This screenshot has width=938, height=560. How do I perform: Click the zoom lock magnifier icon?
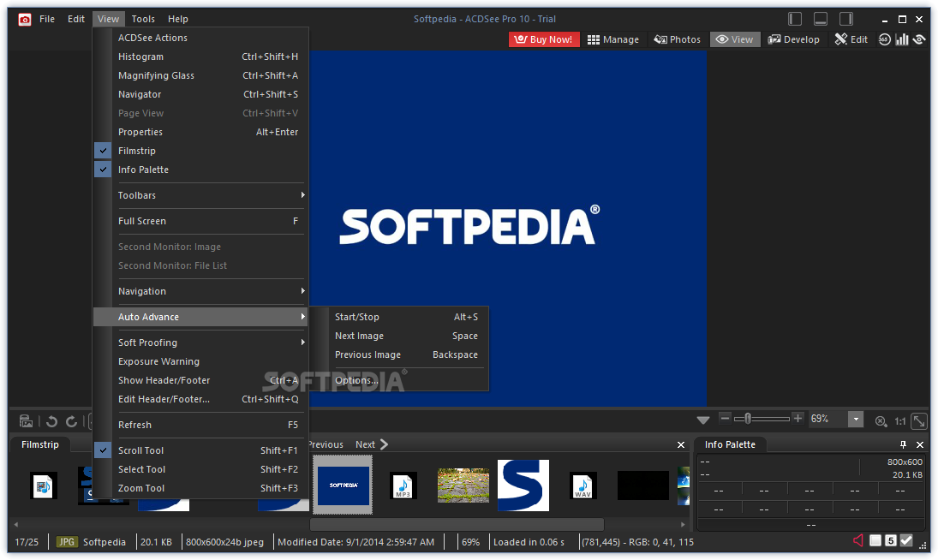(x=881, y=421)
